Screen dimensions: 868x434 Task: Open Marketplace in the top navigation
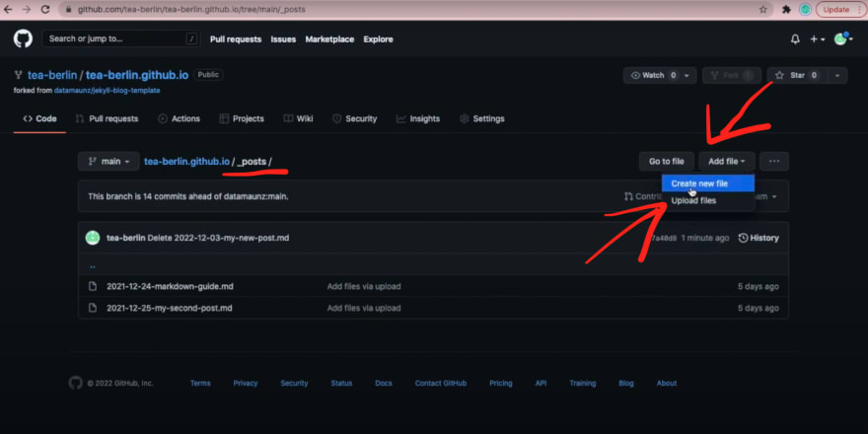tap(329, 39)
